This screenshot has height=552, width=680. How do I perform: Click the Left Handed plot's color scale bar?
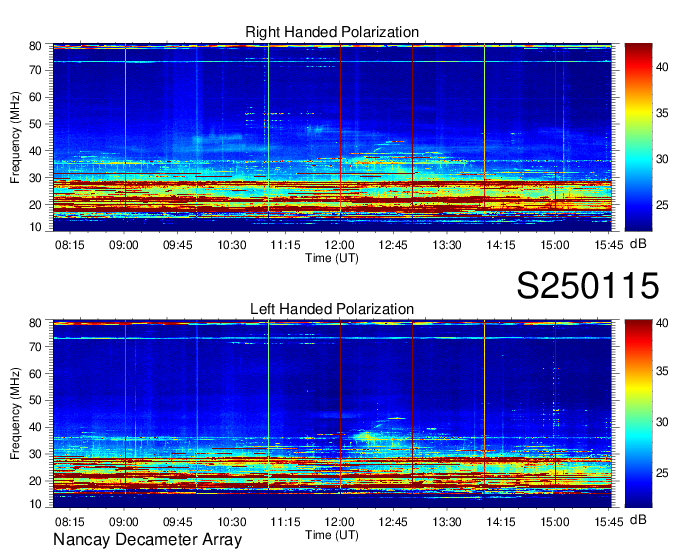pos(638,413)
